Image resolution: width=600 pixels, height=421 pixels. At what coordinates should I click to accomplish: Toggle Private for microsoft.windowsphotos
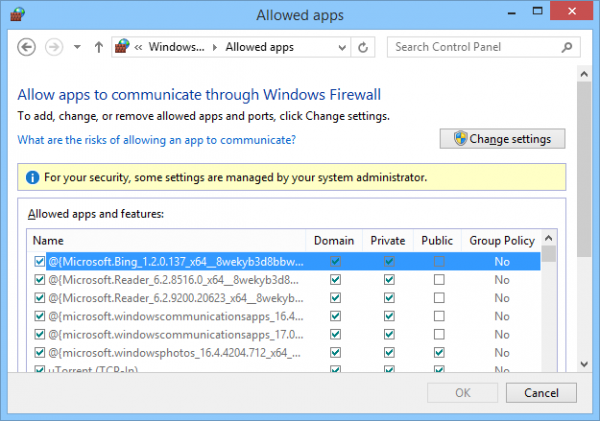pos(389,352)
